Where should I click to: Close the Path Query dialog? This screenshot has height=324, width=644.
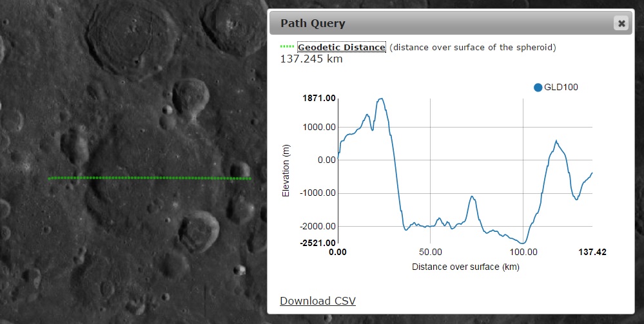(x=621, y=23)
